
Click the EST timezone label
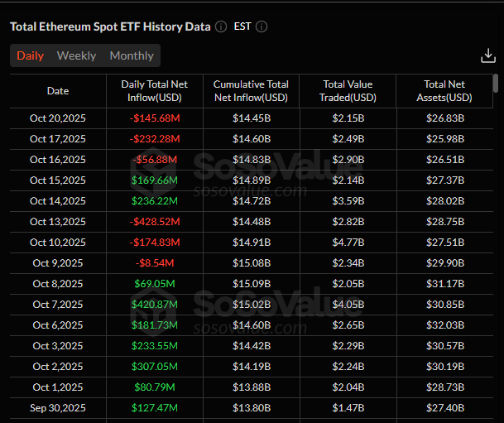244,26
